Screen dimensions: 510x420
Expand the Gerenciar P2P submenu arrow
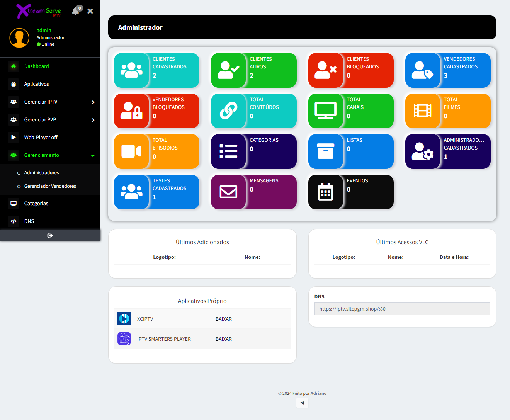93,120
